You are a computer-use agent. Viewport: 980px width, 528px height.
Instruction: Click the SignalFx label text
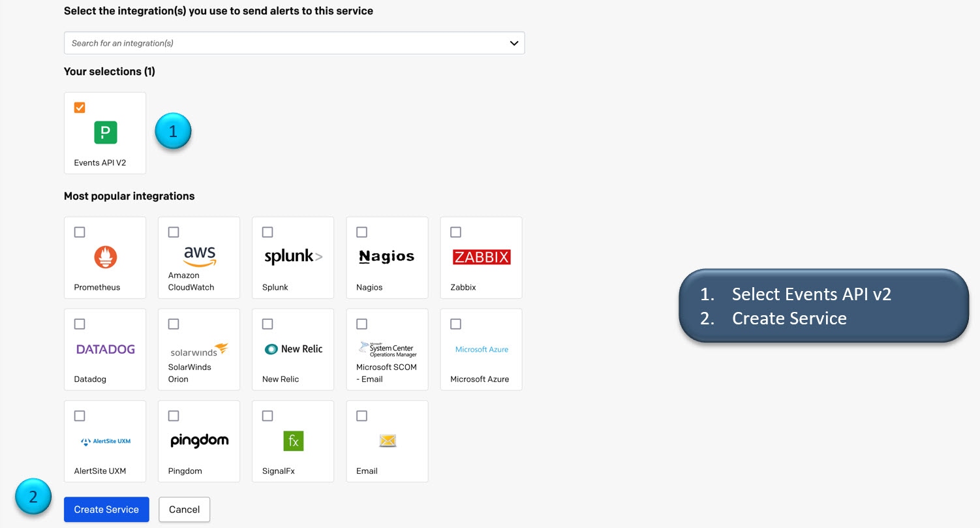pos(278,472)
